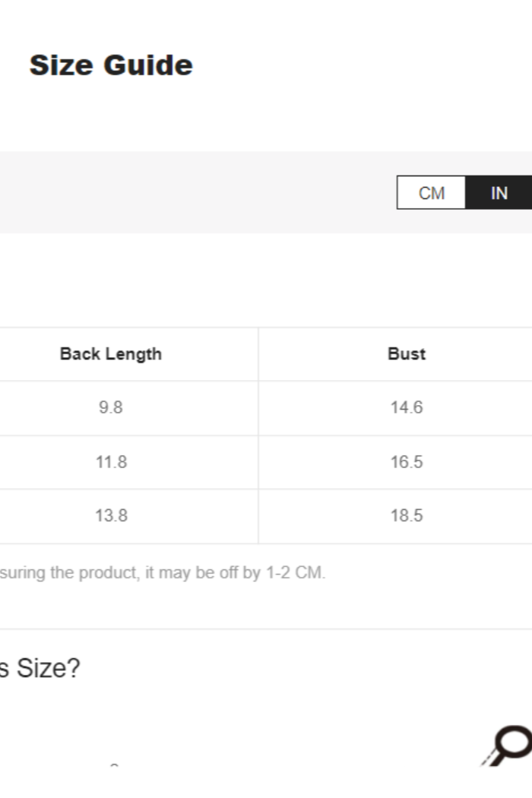The image size is (532, 798).
Task: Select the 13.8 back length cell
Action: (111, 516)
